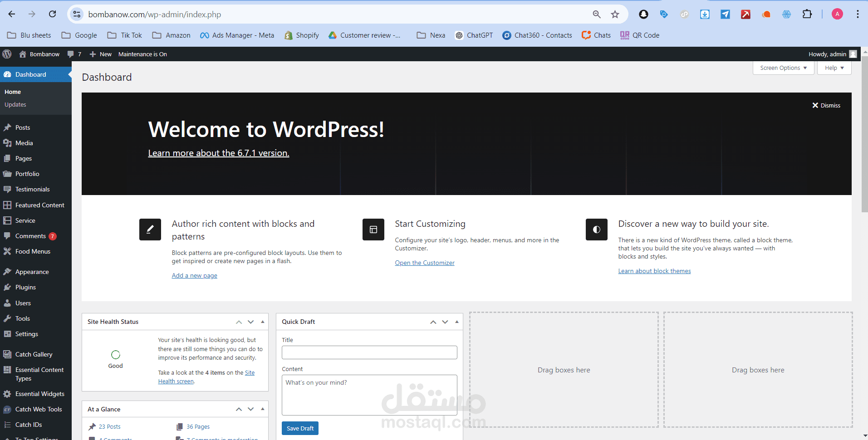Viewport: 868px width, 440px height.
Task: Click the plus New icon in admin bar
Action: tap(93, 54)
